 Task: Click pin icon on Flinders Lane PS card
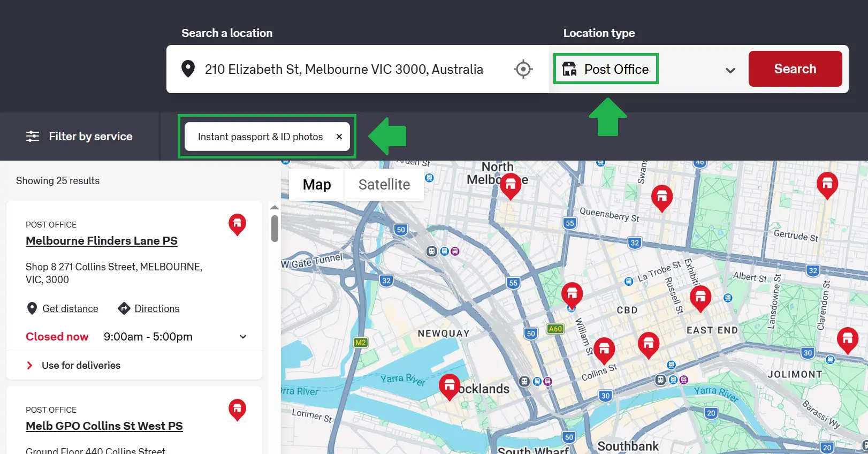click(238, 224)
